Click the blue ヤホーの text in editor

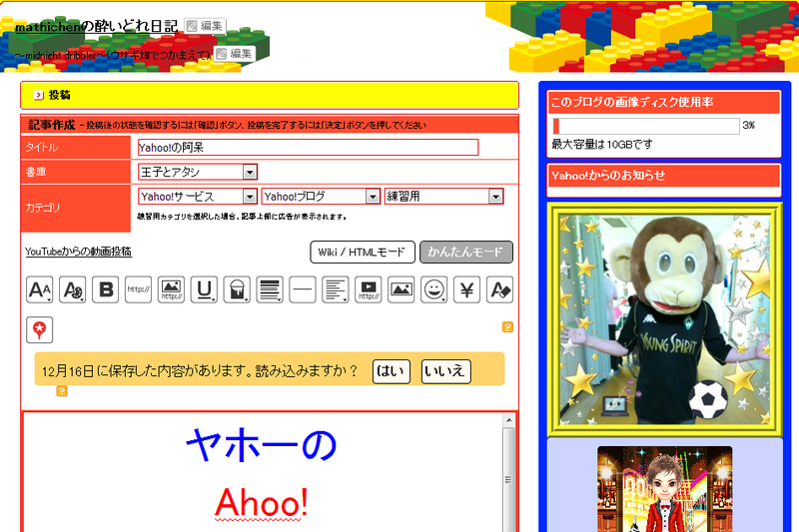click(x=261, y=444)
